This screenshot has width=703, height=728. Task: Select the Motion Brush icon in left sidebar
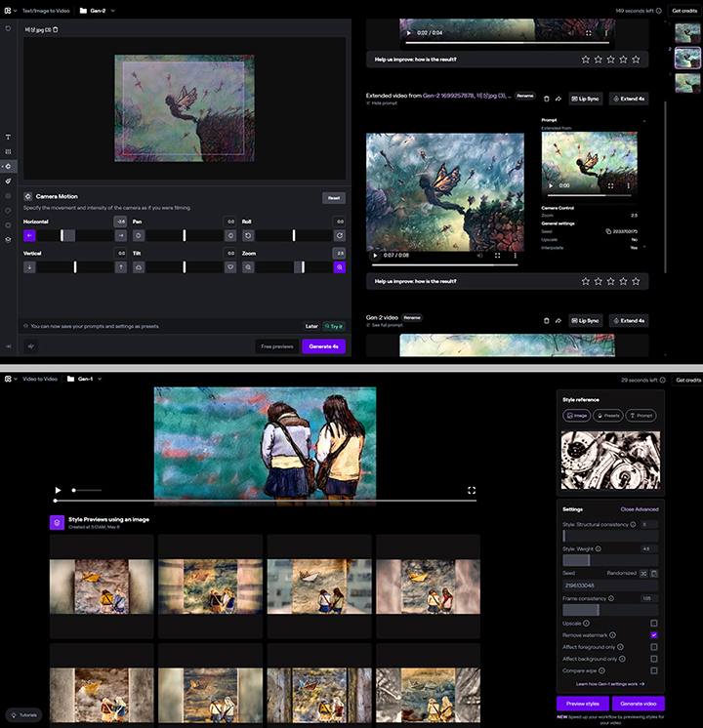tap(8, 182)
